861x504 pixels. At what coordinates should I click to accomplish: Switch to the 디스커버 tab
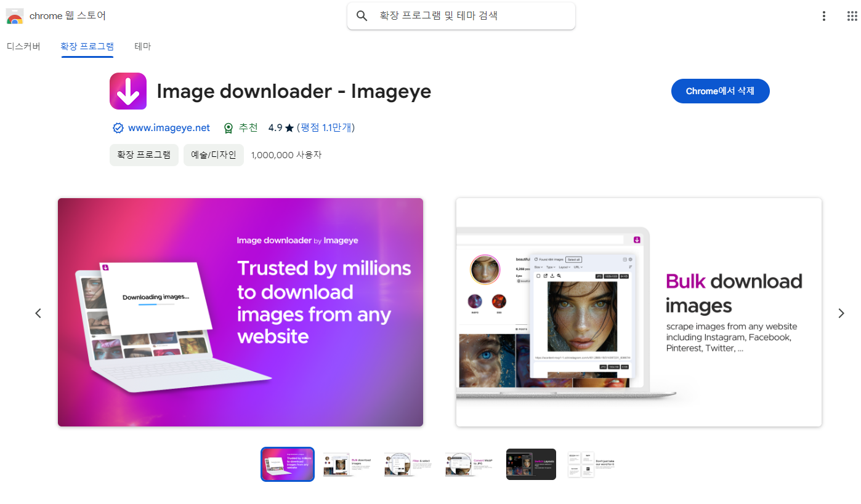pos(23,46)
